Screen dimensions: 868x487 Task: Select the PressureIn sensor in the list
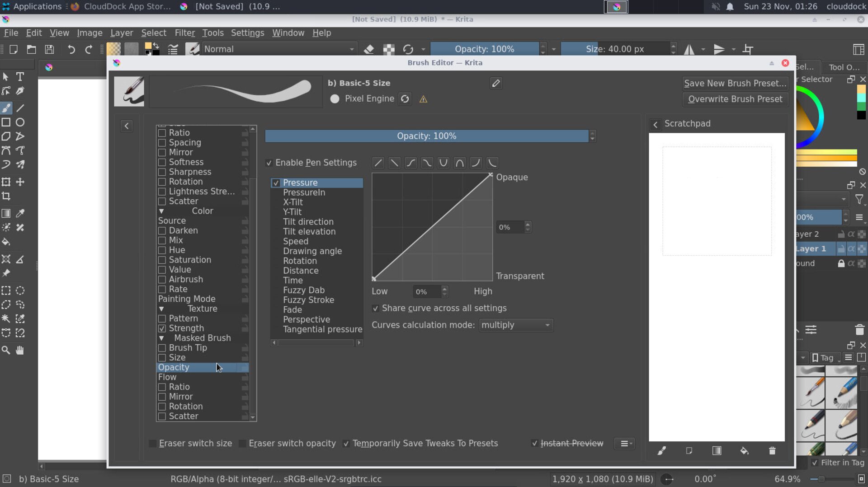point(304,192)
